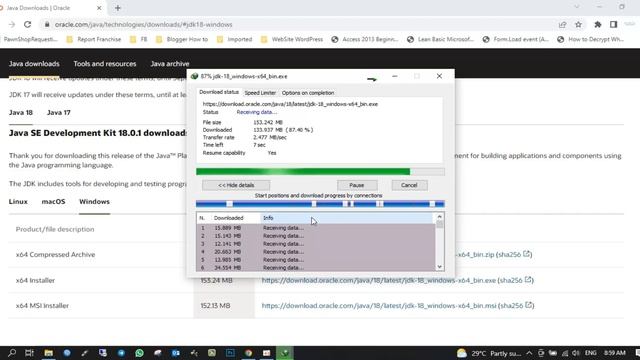Open the download manager taskbar icon
The image size is (640, 360).
click(285, 353)
